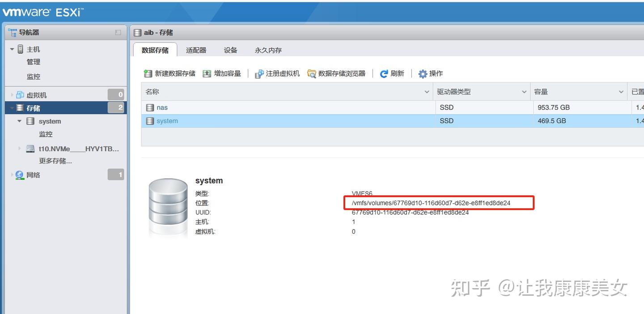Screen dimensions: 644x314
Task: Collapse the system tree entry
Action: (x=19, y=121)
